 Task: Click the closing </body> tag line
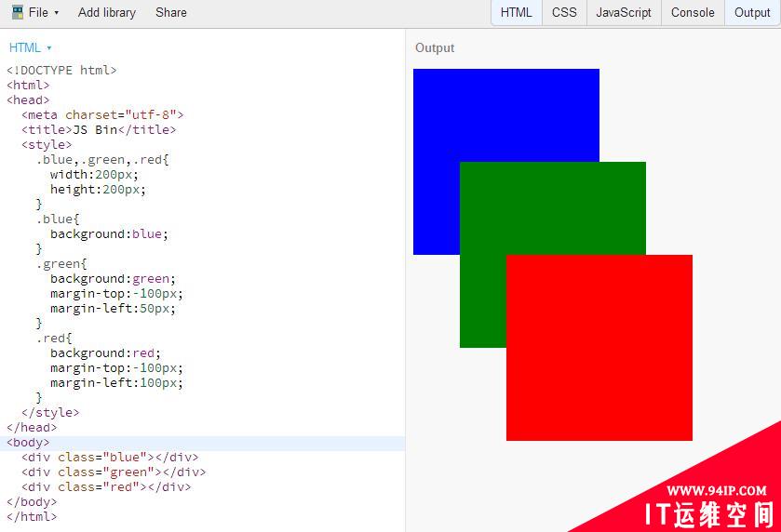point(32,501)
